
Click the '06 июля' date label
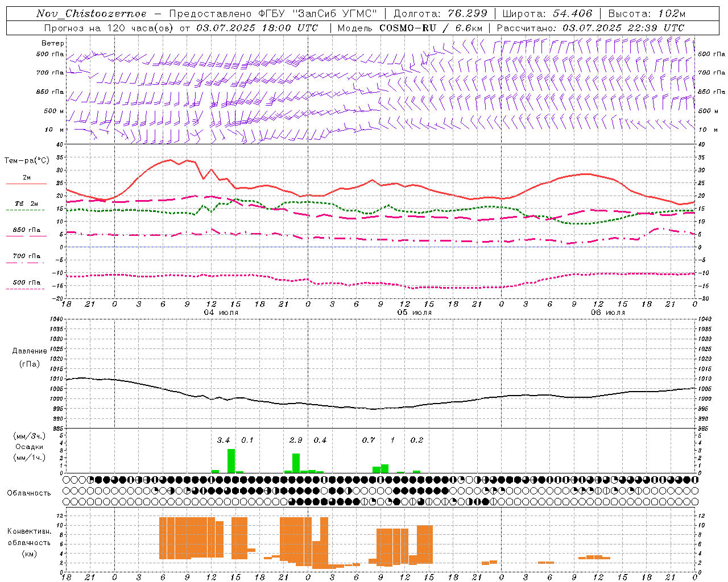point(608,313)
